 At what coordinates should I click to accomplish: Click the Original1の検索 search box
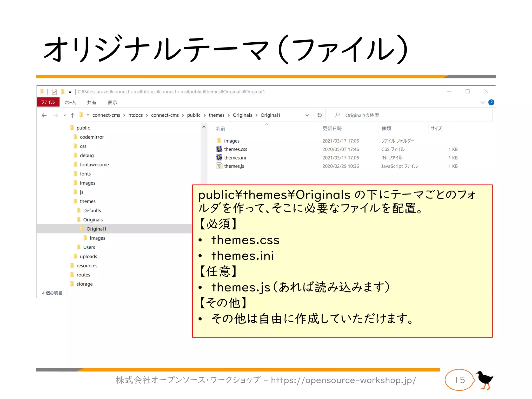pos(410,115)
